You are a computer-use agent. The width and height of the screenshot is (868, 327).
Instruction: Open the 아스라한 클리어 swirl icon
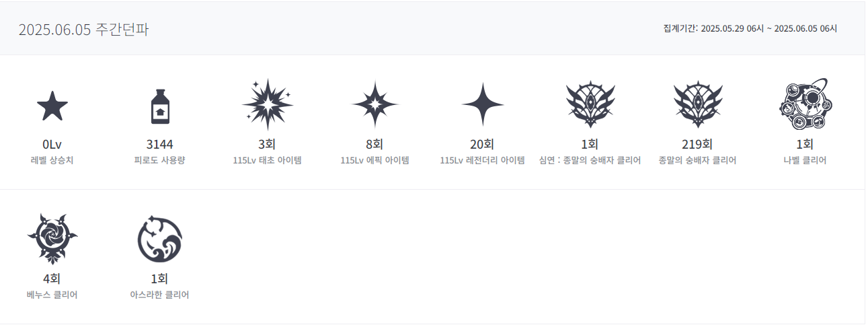[x=159, y=239]
